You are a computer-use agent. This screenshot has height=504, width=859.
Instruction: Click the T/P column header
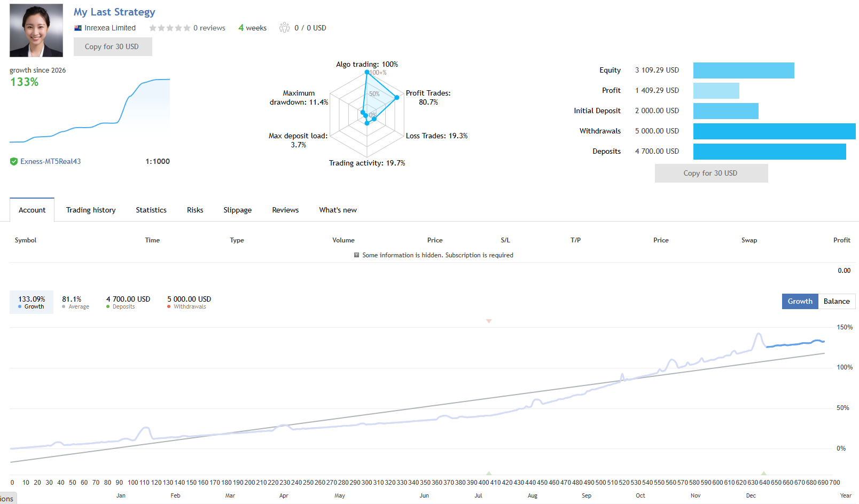pos(575,240)
